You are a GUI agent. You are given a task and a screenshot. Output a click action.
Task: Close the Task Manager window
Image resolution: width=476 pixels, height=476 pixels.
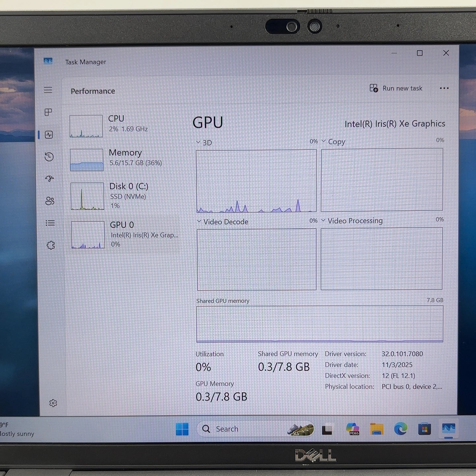tap(446, 53)
